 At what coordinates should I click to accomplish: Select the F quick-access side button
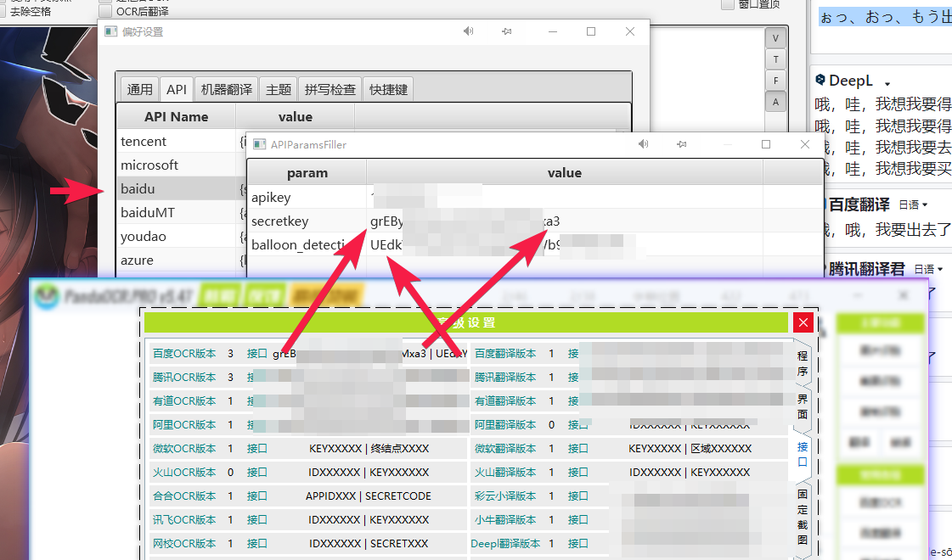775,80
